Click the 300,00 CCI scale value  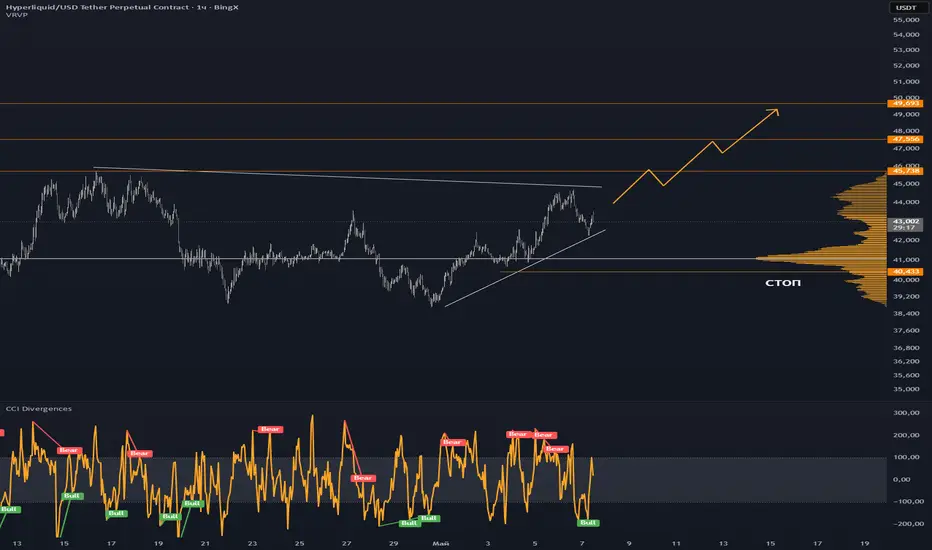point(906,413)
